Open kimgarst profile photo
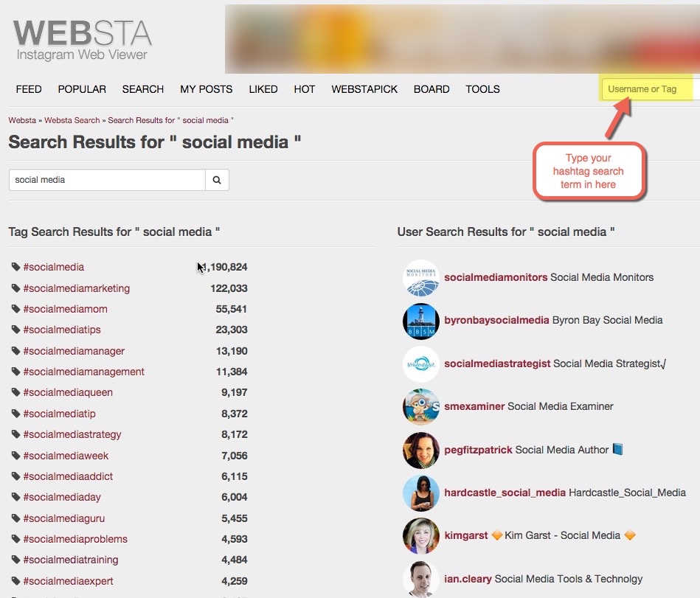 (421, 536)
